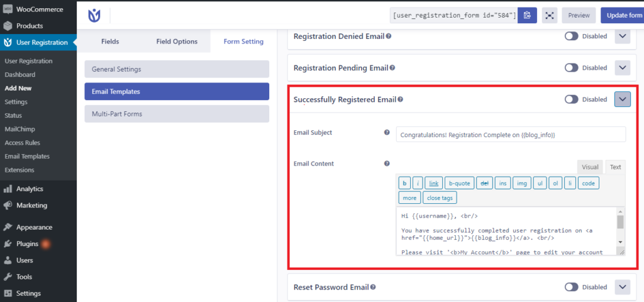This screenshot has height=302, width=644.
Task: Enable the Successfully Registered Email toggle
Action: point(571,99)
